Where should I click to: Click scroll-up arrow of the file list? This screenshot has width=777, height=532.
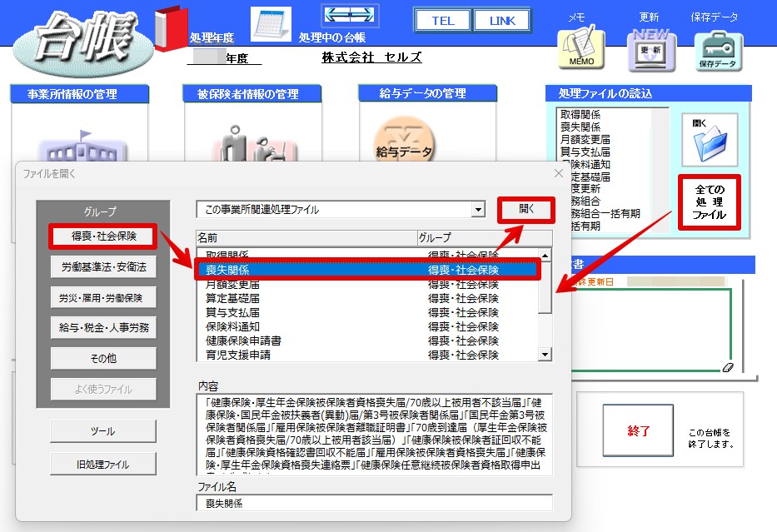(x=545, y=256)
